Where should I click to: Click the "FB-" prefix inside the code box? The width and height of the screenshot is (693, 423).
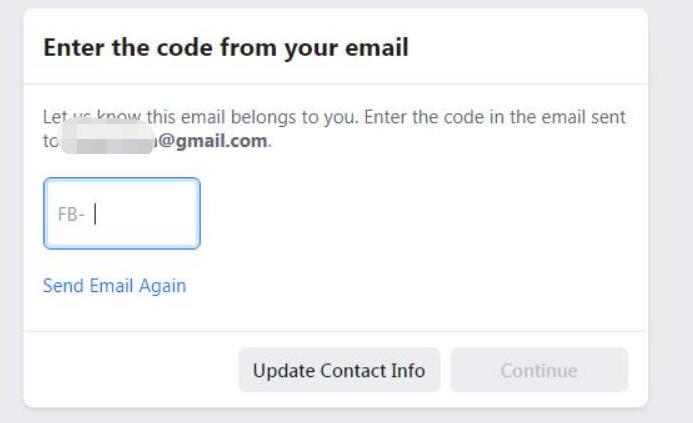tap(71, 214)
